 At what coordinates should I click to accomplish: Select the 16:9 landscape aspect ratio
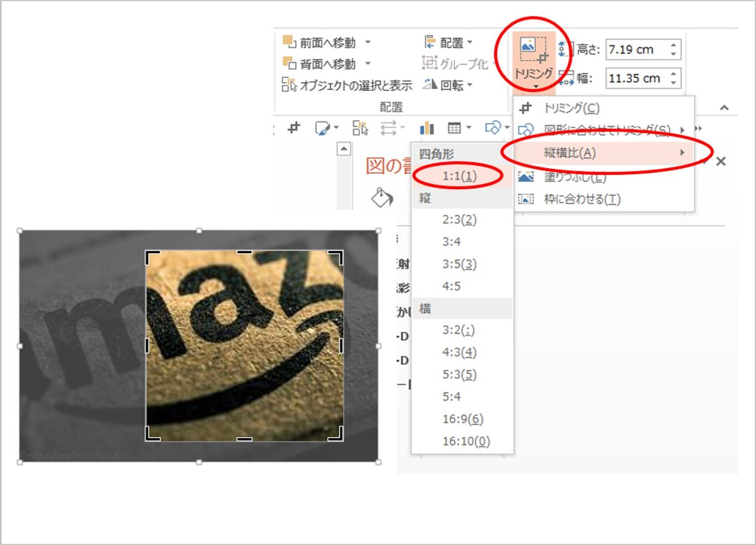(462, 419)
